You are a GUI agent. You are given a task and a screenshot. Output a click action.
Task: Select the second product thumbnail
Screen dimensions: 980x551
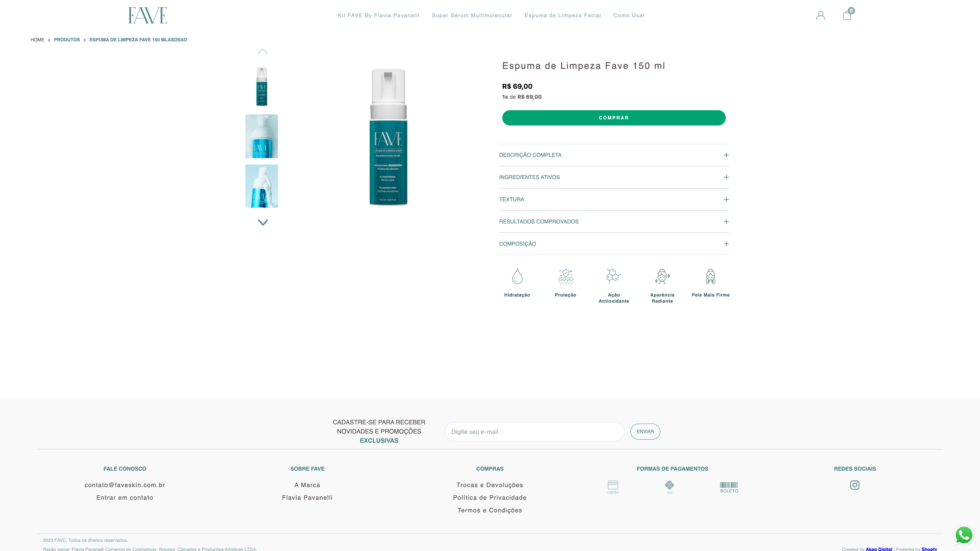click(261, 136)
